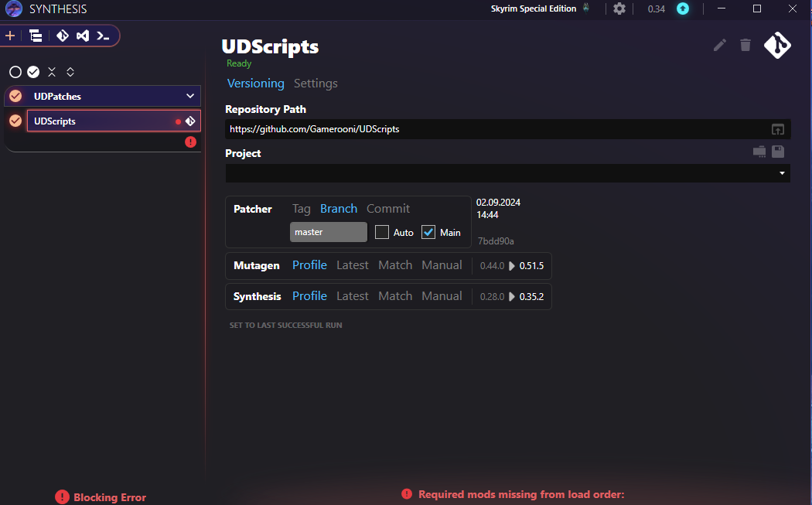Toggle the UDScripts patcher checkmark
This screenshot has width=812, height=505.
[16, 121]
